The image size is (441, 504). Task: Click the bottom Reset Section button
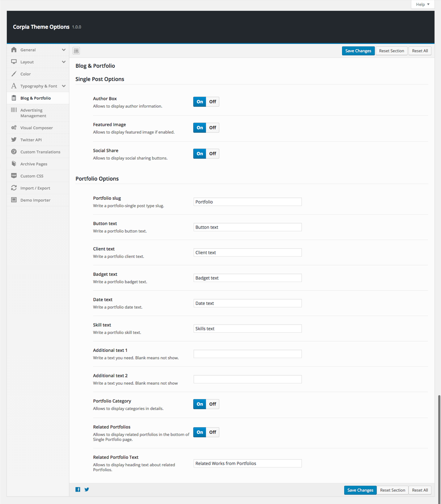coord(392,490)
